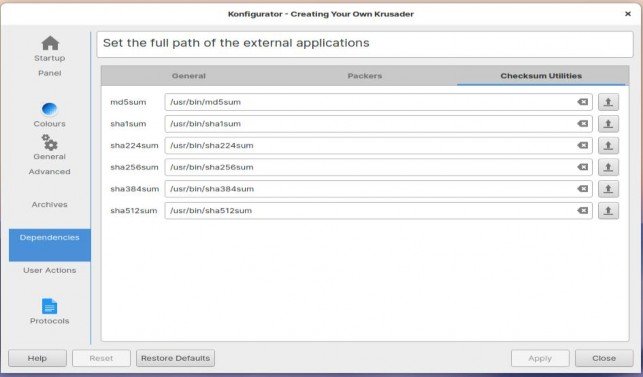The height and width of the screenshot is (377, 643).
Task: Open the General gears icon in sidebar
Action: coord(50,142)
